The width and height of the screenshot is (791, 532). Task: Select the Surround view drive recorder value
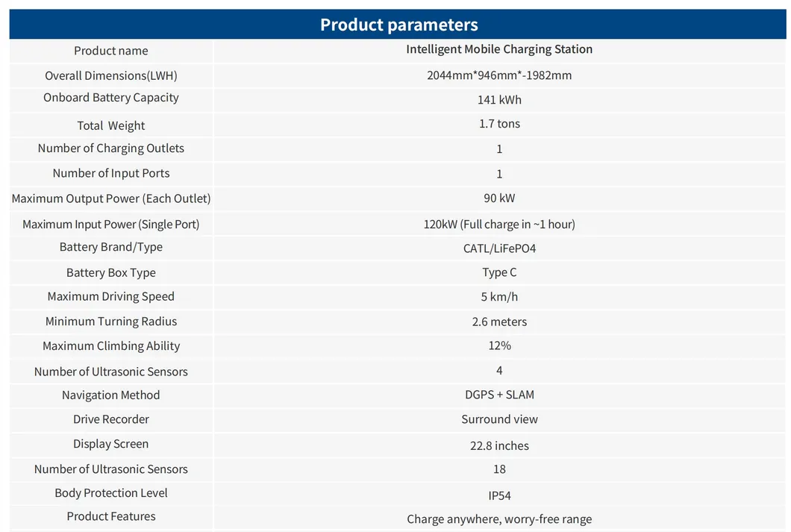coord(499,419)
